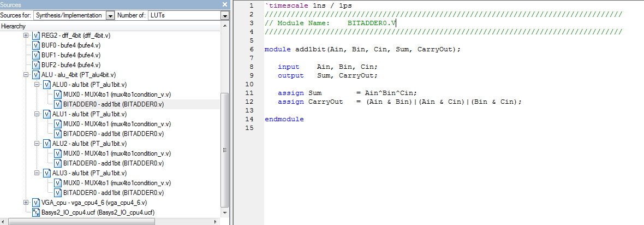The height and width of the screenshot is (225, 644).
Task: Select BITADDER0 - add1bit under ALU2
Action: coord(114,163)
